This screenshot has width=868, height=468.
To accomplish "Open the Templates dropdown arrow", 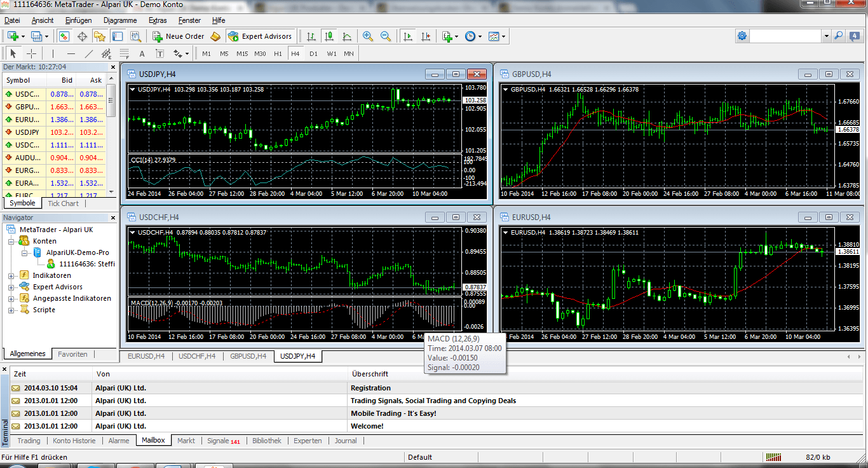I will [x=504, y=36].
